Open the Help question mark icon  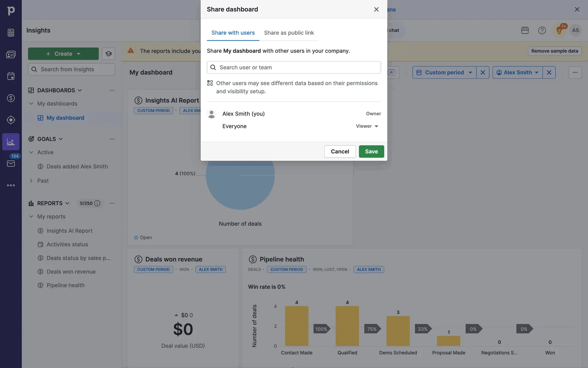pyautogui.click(x=542, y=30)
